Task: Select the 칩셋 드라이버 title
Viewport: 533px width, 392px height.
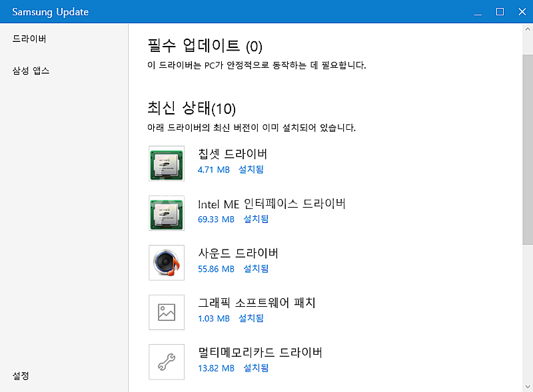Action: coord(233,154)
